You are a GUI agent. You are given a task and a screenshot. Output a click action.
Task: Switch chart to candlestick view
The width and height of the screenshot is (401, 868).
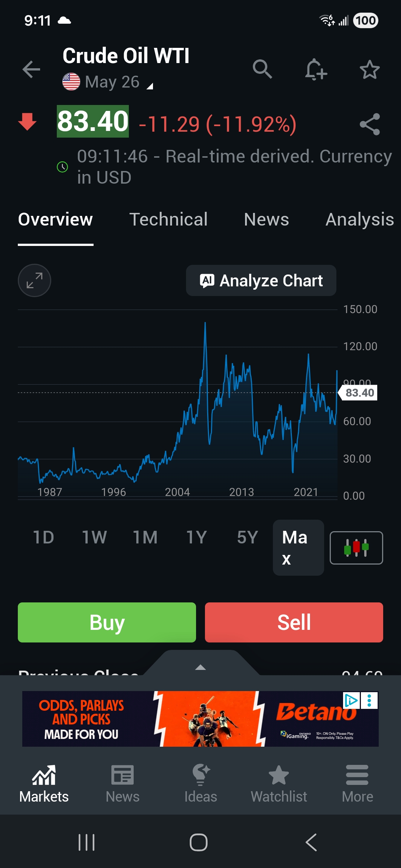(x=356, y=548)
